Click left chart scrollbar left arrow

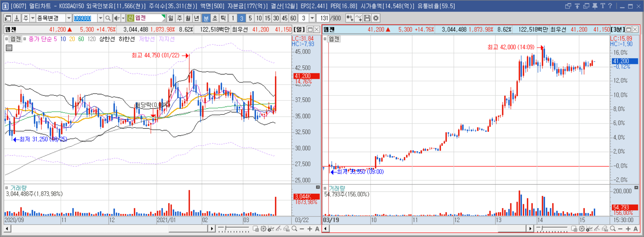point(7,229)
